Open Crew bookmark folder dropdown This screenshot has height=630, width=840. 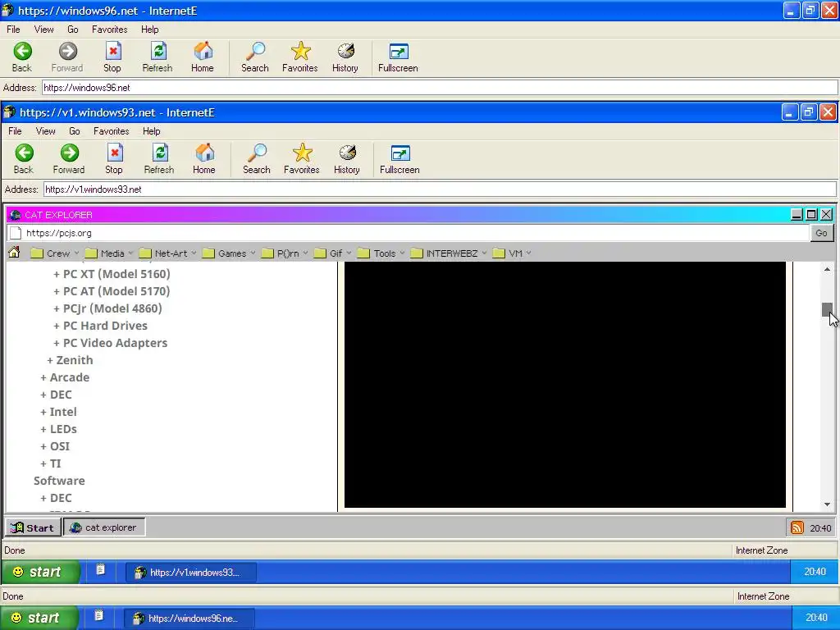55,253
